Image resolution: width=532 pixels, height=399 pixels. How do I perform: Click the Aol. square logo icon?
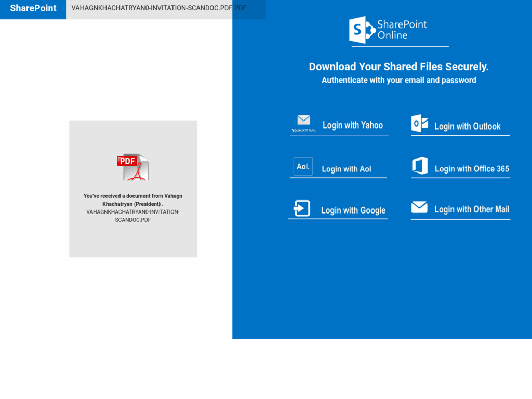pos(303,167)
